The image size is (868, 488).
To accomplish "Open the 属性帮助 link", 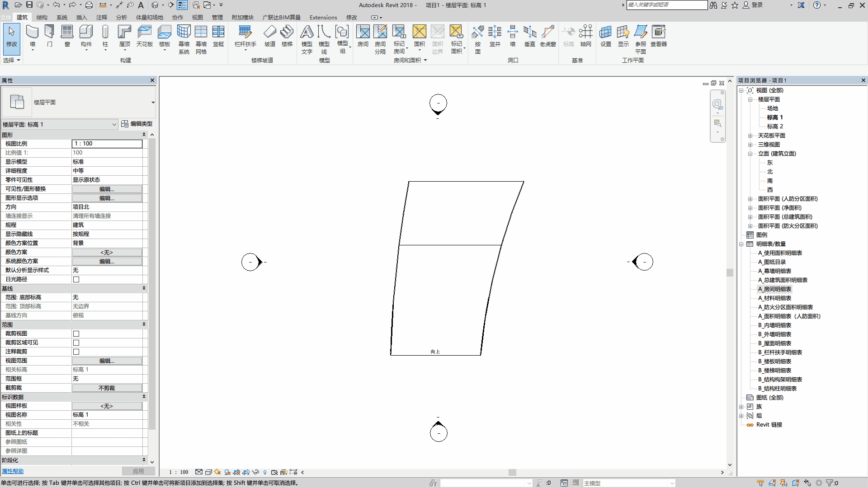I will pos(13,471).
